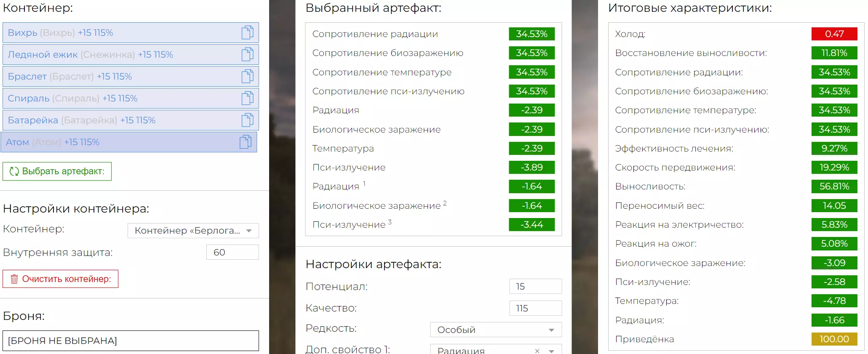868x354 pixels.
Task: Copy the Атом artifact entry
Action: (x=246, y=142)
